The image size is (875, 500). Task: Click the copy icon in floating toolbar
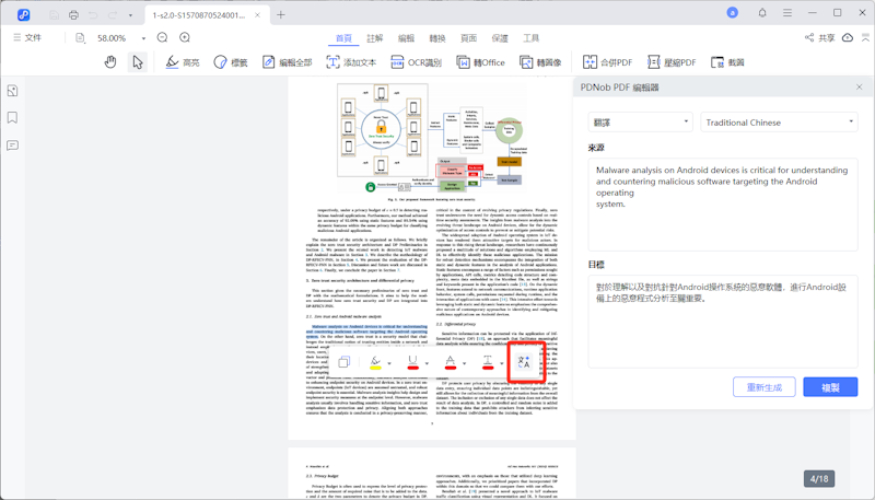(344, 362)
